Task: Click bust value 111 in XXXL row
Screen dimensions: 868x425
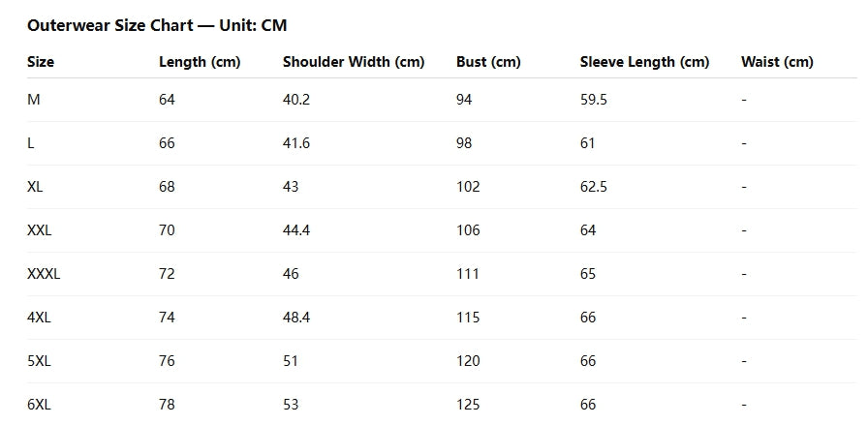Action: pyautogui.click(x=468, y=274)
